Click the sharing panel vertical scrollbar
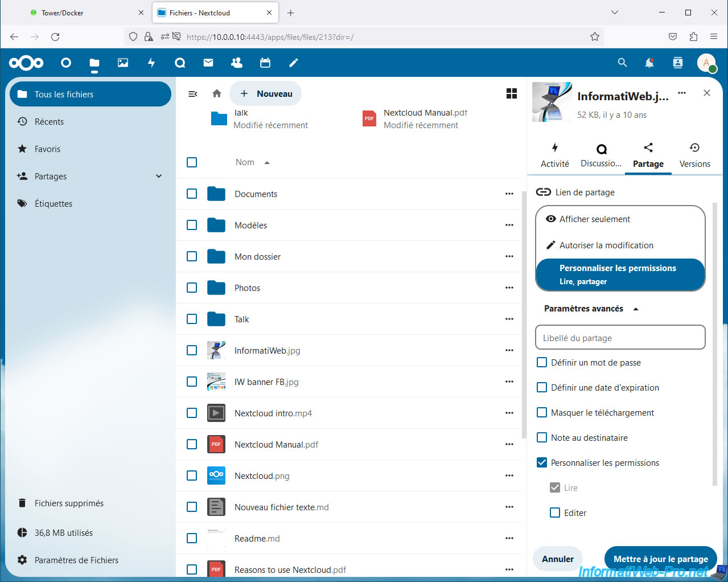The width and height of the screenshot is (728, 582). click(715, 342)
